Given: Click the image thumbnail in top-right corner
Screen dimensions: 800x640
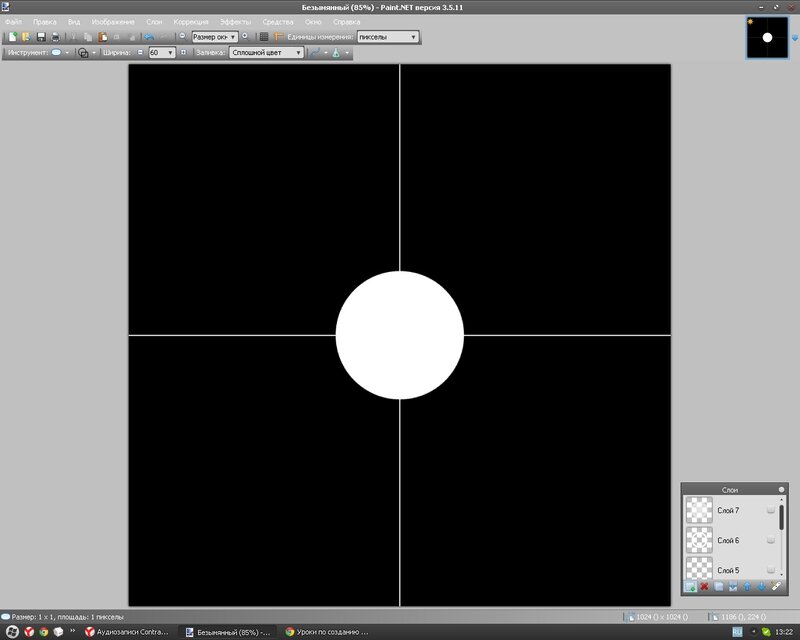Looking at the screenshot, I should [767, 38].
